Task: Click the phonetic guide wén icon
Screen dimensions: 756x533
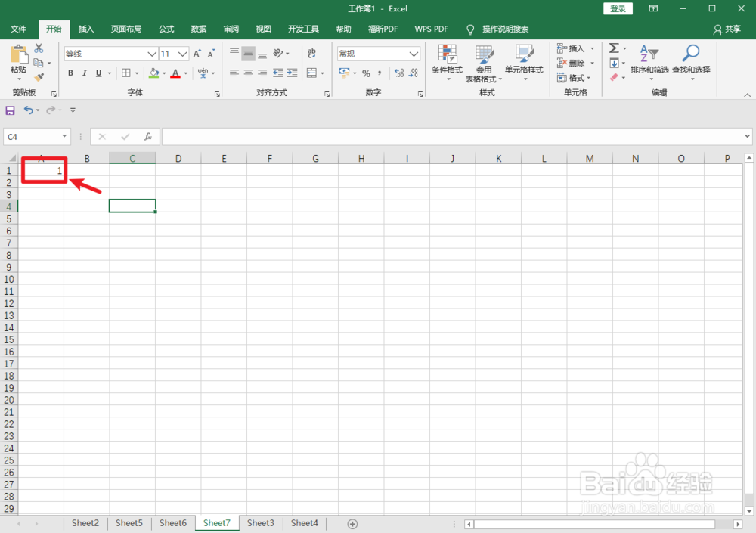Action: tap(203, 73)
